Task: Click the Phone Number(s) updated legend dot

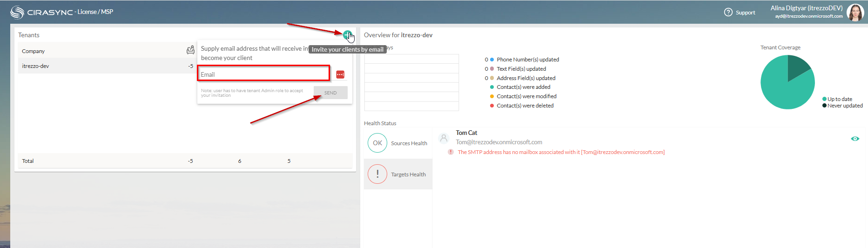Action: point(492,60)
